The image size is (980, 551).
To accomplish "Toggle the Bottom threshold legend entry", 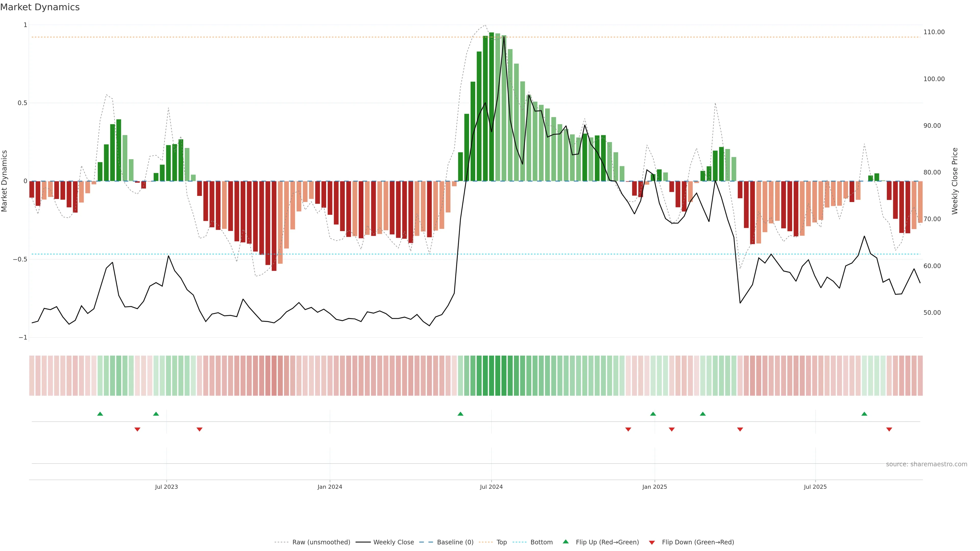I will pos(541,542).
